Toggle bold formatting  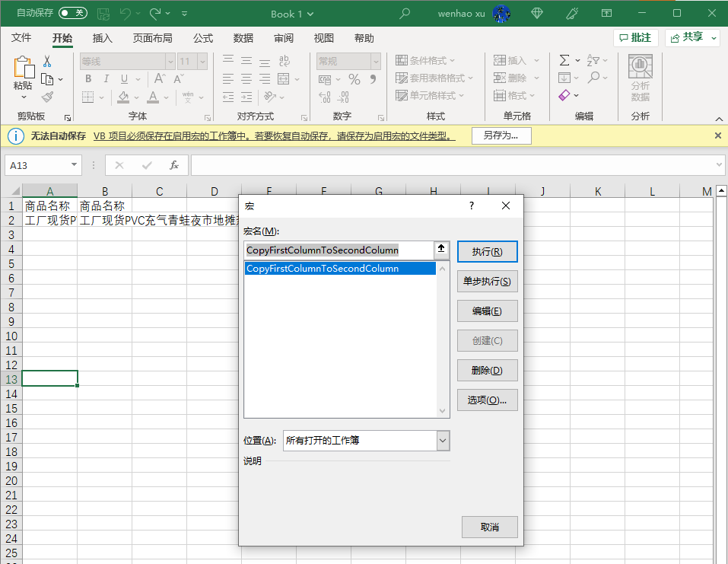[x=88, y=79]
